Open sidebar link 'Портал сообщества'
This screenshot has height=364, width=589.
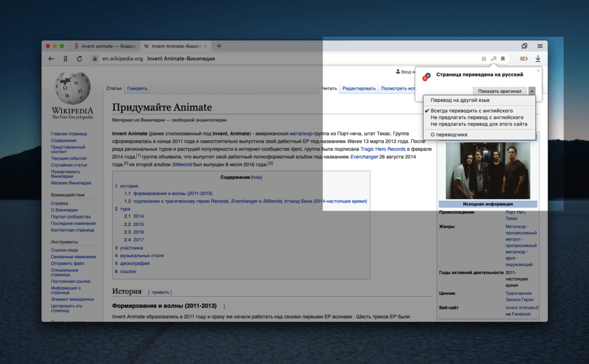pos(71,217)
